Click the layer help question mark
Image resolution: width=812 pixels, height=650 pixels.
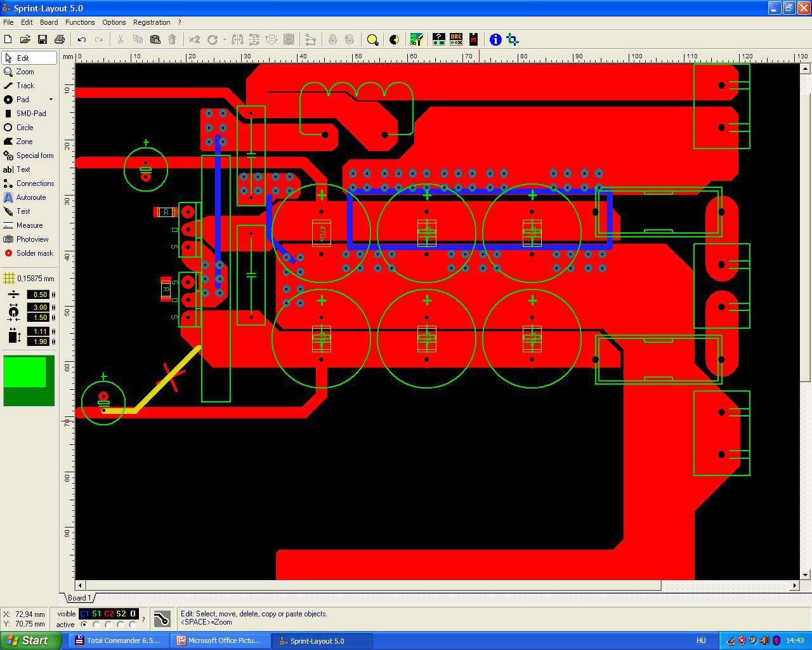pos(143,619)
